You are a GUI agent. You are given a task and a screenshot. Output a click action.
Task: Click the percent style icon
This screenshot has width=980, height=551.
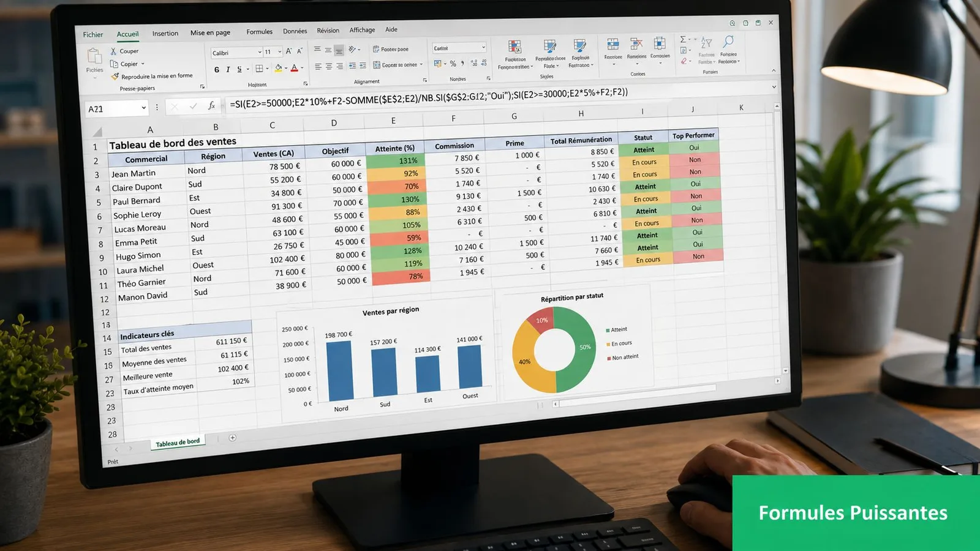pos(453,63)
